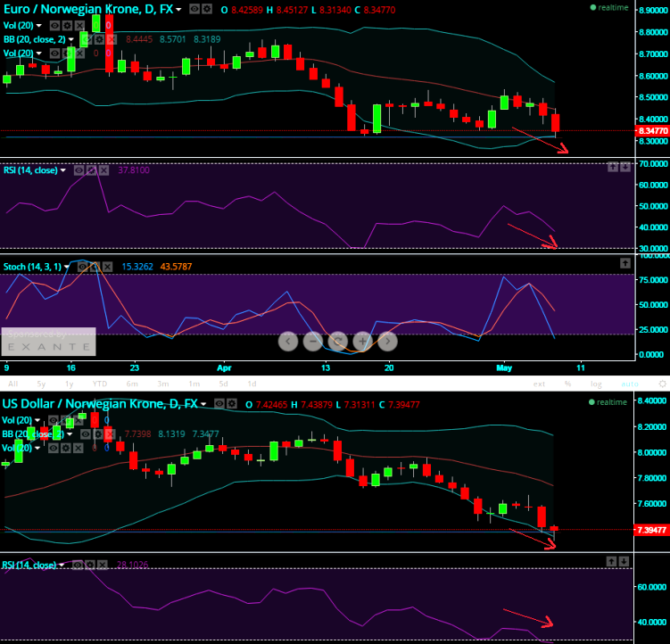This screenshot has height=644, width=670.
Task: Open settings of second Vol (20) in US Dollar chart
Action: pos(65,448)
